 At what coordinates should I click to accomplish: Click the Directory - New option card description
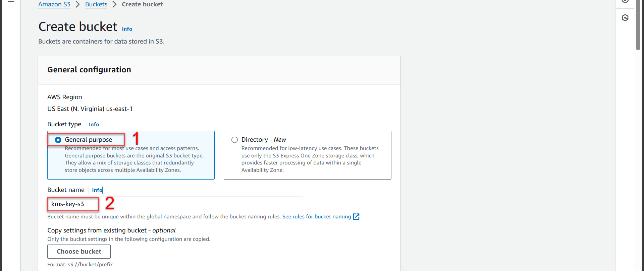(x=310, y=159)
